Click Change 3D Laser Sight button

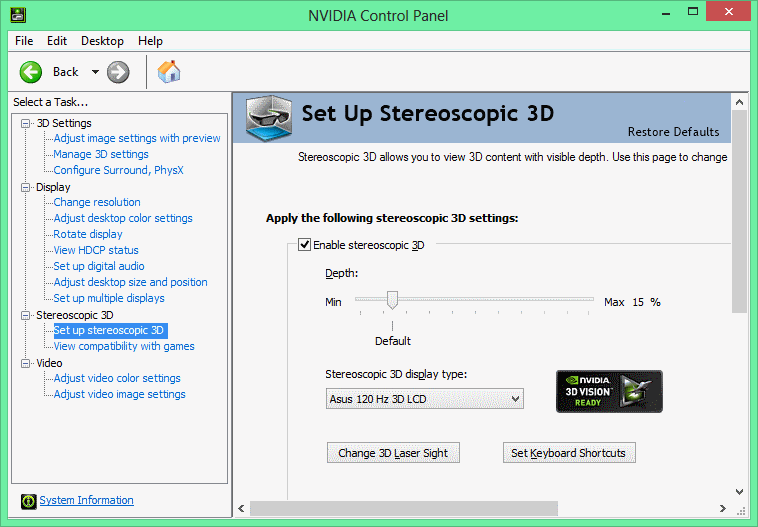click(392, 453)
